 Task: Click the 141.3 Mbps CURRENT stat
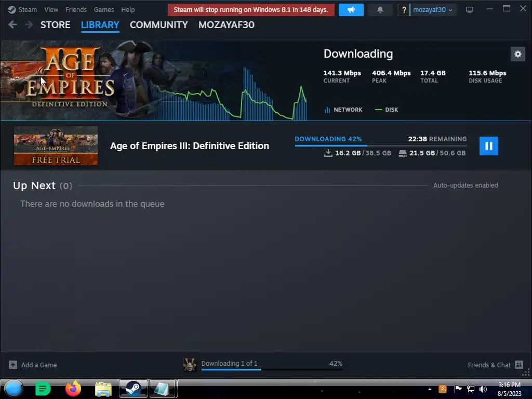[x=342, y=76]
